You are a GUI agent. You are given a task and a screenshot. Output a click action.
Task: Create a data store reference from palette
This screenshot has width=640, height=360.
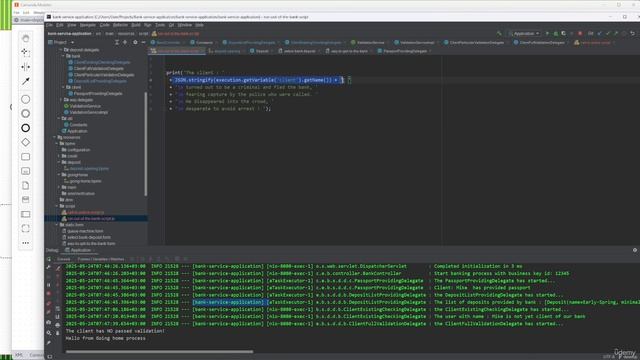point(25,200)
